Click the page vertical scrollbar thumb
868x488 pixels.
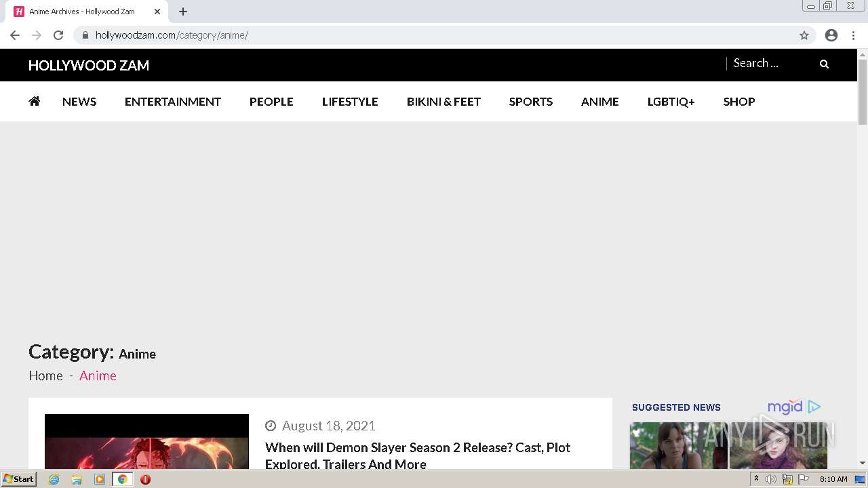click(x=863, y=91)
